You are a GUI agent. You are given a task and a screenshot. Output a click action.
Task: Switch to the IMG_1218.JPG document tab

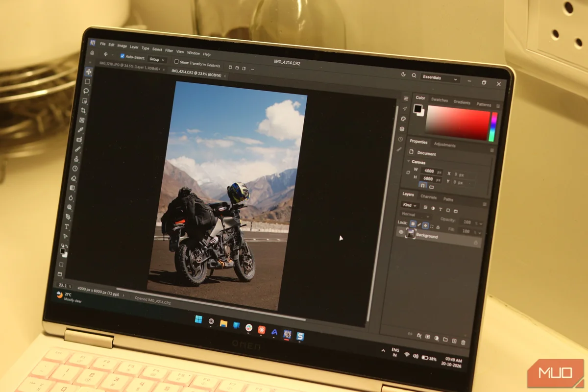[129, 65]
